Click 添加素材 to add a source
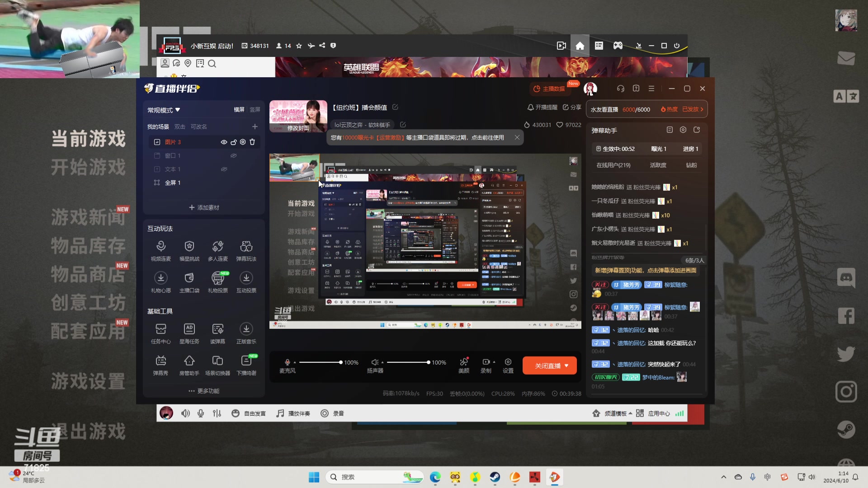868x488 pixels. [204, 207]
